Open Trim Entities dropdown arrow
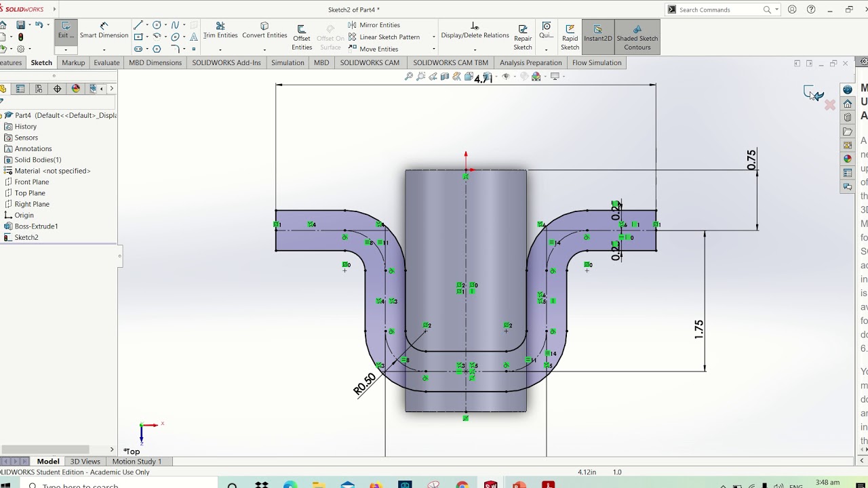 [x=220, y=49]
